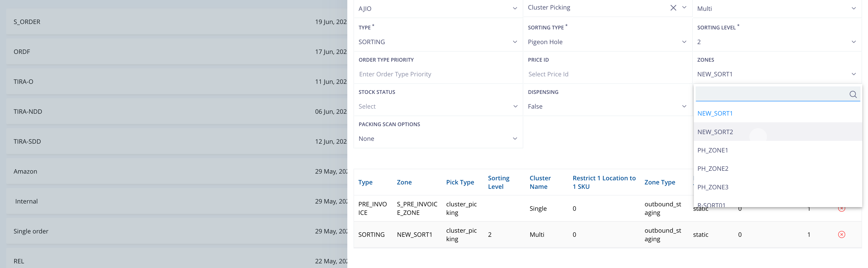Open the Multi cluster dropdown
Image resolution: width=868 pixels, height=268 pixels.
coord(777,9)
